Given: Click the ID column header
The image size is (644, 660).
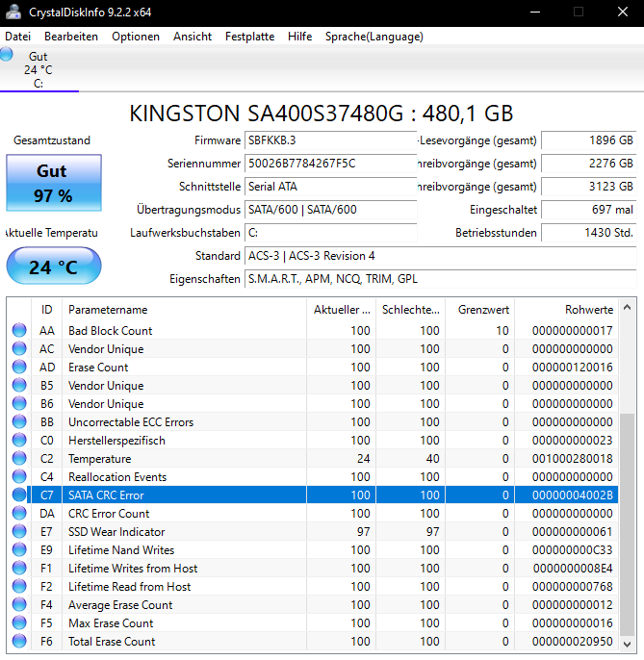Looking at the screenshot, I should point(47,310).
